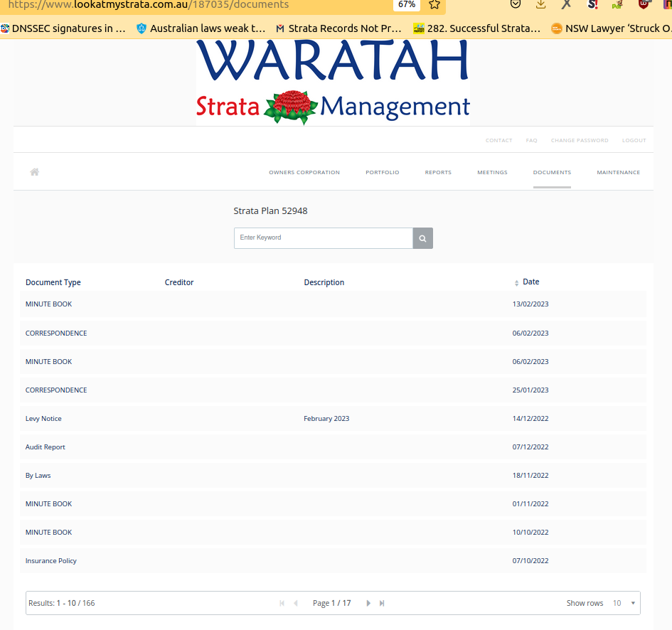672x630 pixels.
Task: Click the browser address bar URL
Action: tap(149, 5)
